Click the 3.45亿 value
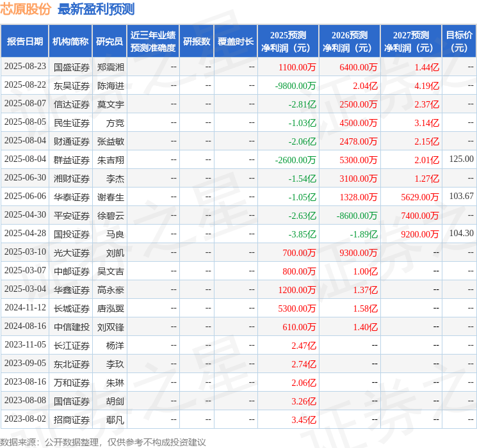Image resolution: width=477 pixels, height=448 pixels. [303, 420]
